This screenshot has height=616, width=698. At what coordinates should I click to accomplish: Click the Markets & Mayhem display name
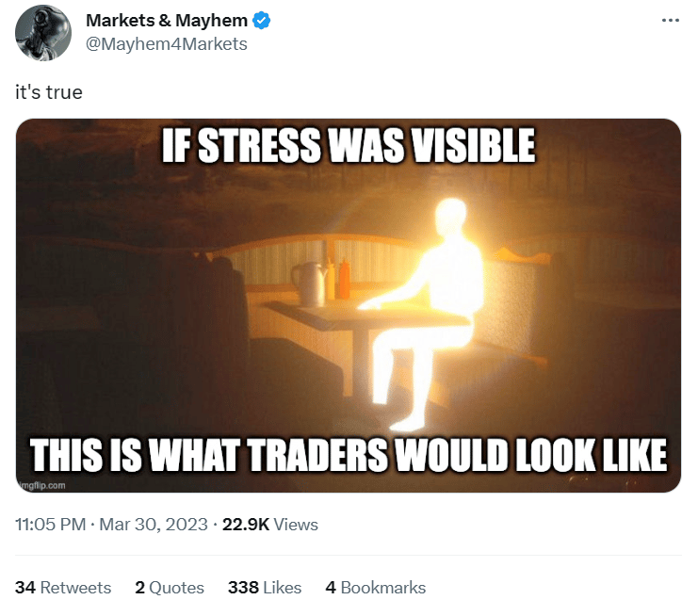[167, 21]
